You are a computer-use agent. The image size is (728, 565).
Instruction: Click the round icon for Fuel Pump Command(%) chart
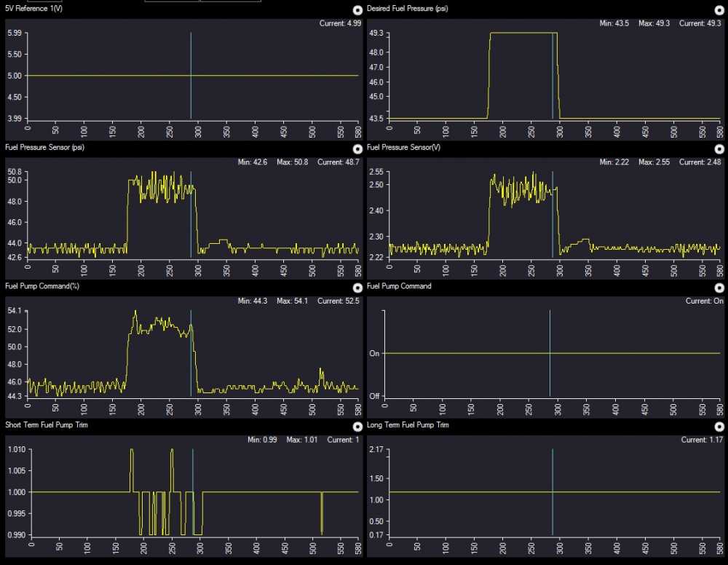click(357, 288)
